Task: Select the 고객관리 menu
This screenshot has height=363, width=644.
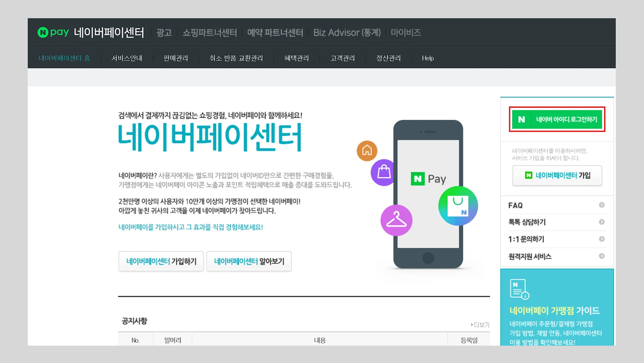Action: [x=343, y=58]
